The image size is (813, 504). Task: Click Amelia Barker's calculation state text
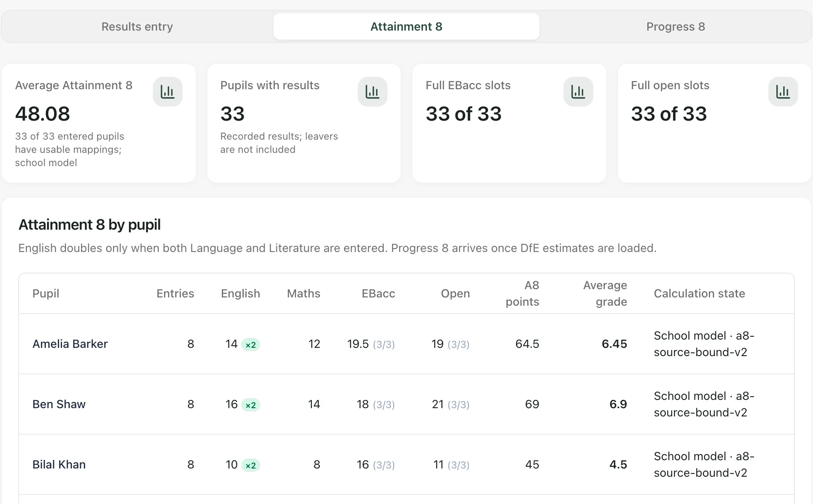click(704, 344)
